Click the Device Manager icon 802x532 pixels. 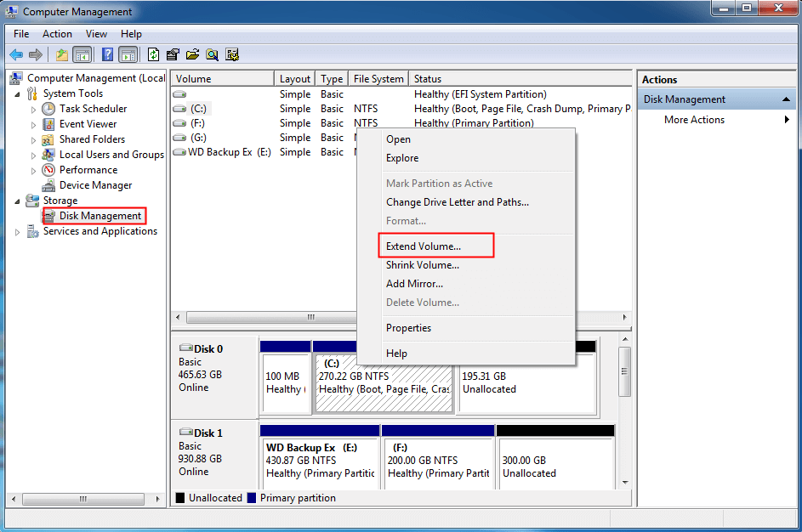coord(48,185)
